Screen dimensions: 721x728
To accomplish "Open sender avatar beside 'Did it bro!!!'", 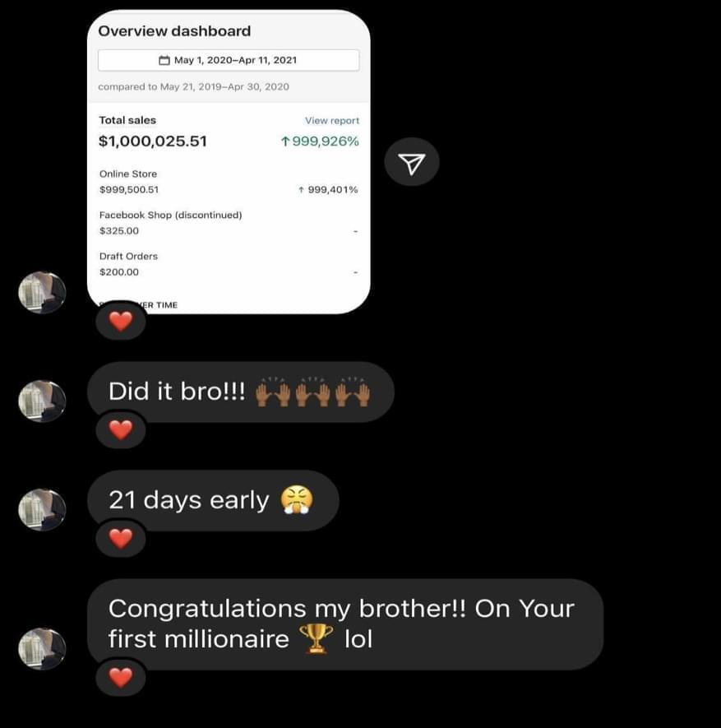I will 42,401.
